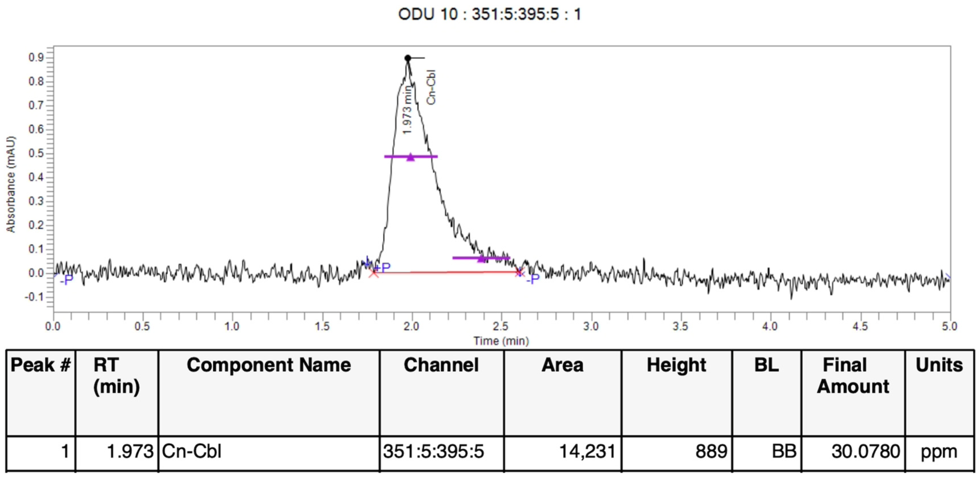The width and height of the screenshot is (980, 479).
Task: Click the vertical Cn-Cbl peak name label
Action: pos(431,87)
